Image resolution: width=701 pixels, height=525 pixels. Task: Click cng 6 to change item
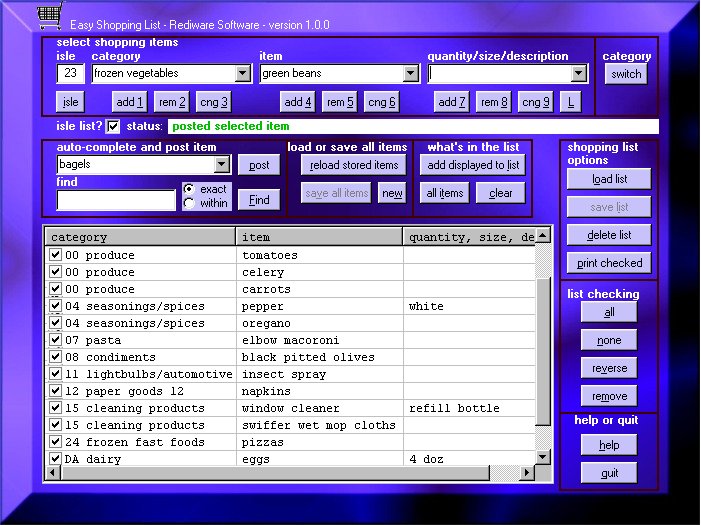[382, 102]
